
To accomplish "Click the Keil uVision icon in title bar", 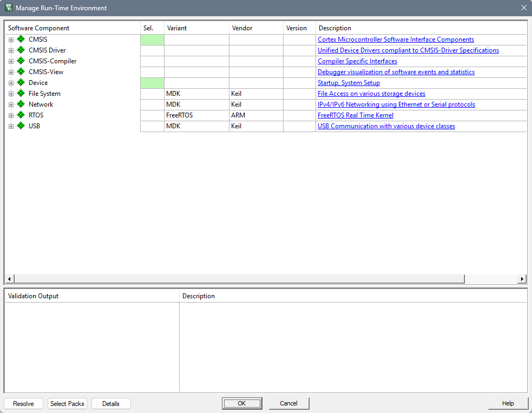I will [x=9, y=8].
